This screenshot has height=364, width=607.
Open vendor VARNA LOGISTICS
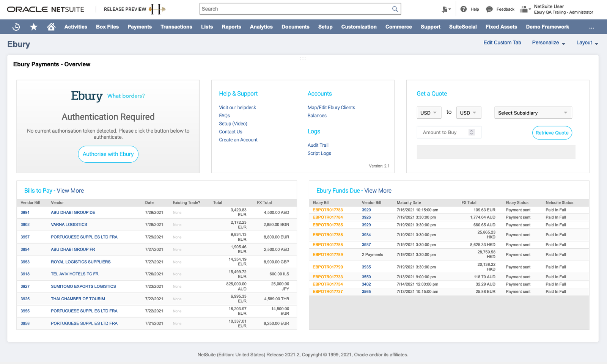click(x=69, y=224)
